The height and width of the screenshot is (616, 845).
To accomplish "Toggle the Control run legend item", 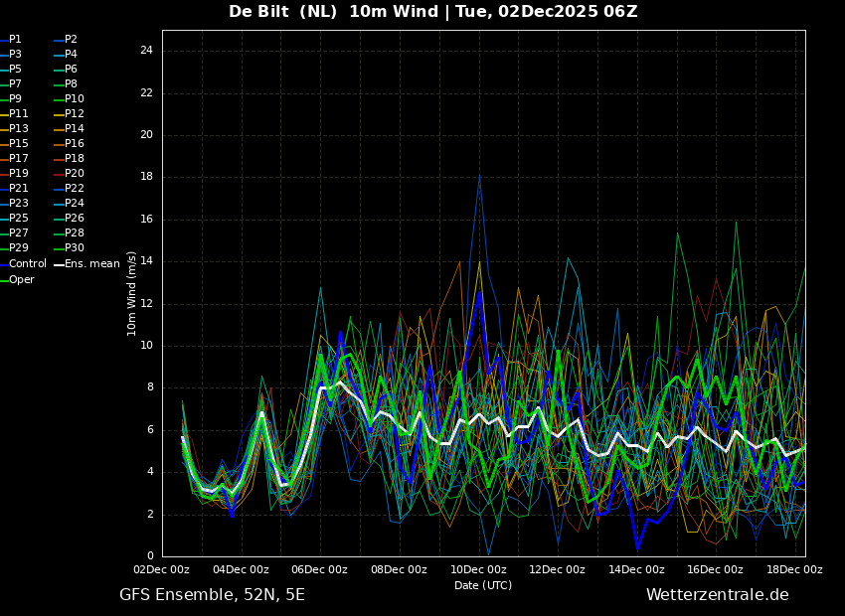I will point(27,264).
